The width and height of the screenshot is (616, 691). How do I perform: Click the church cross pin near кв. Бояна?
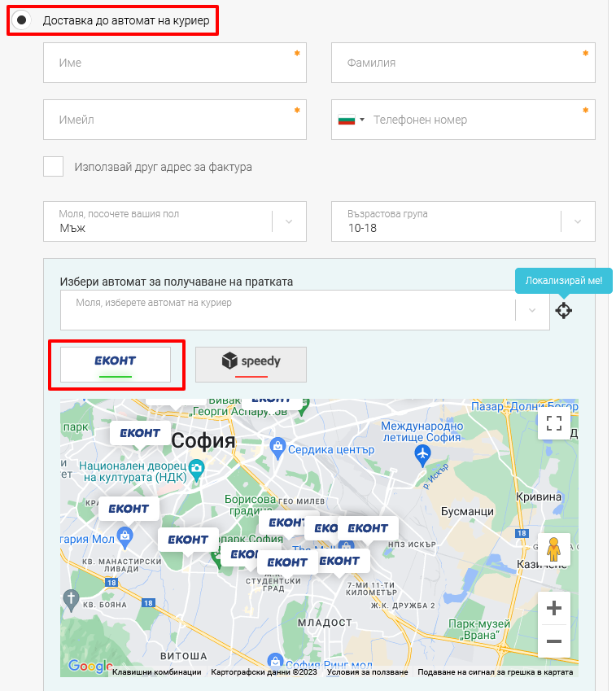(71, 600)
